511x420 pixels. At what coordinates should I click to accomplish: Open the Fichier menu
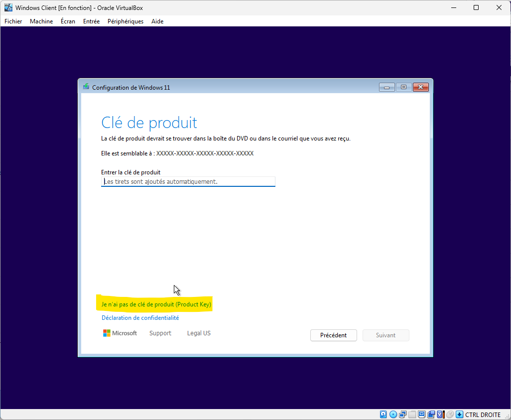click(x=13, y=21)
